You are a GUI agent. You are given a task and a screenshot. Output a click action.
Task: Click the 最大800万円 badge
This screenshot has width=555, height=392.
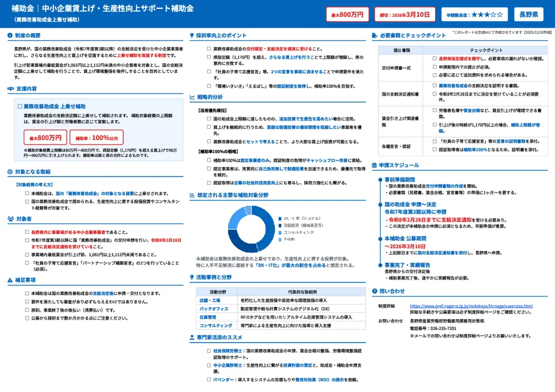347,14
